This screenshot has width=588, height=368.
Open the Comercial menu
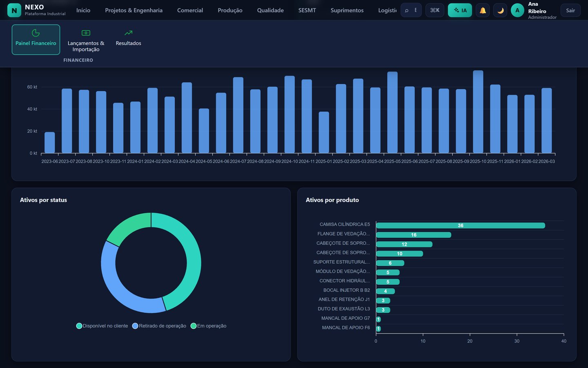(x=190, y=10)
